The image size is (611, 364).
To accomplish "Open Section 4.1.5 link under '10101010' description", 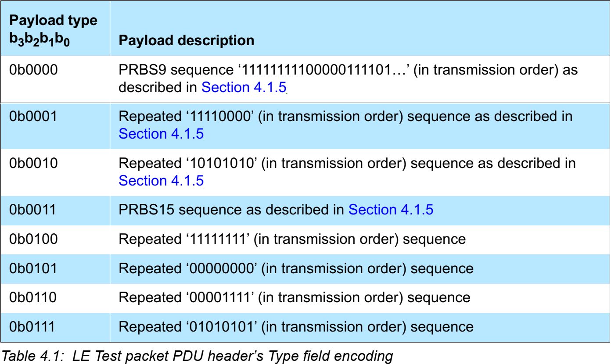I will pos(161,181).
